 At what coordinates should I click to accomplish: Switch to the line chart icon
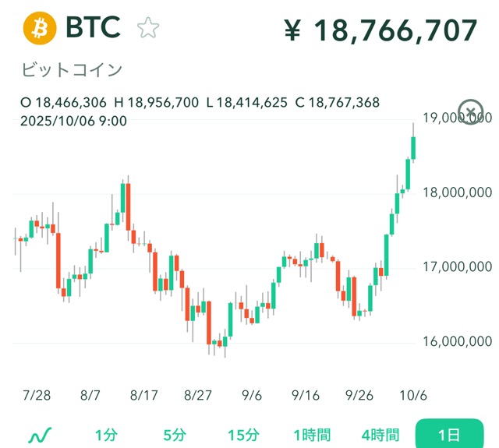(40, 435)
